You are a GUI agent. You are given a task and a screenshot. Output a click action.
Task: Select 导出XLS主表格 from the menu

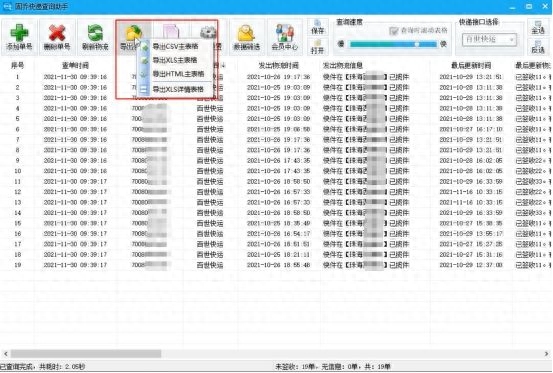[x=175, y=60]
